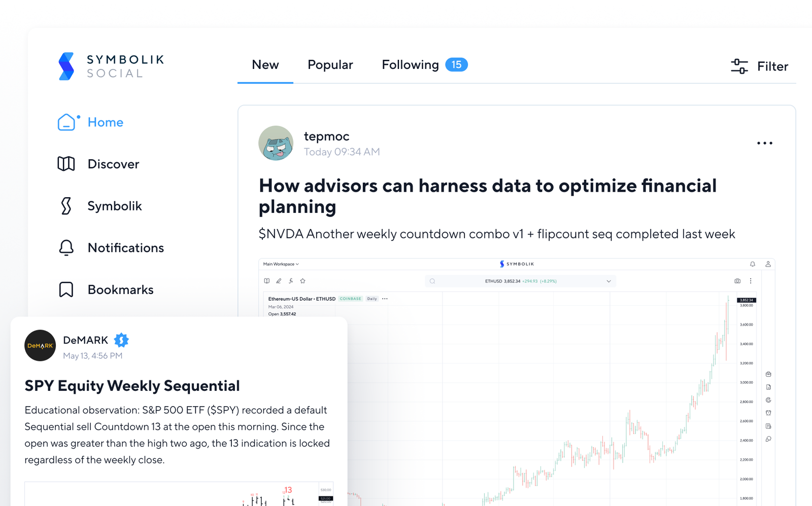Open Symbolik from the sidebar
The image size is (812, 506).
[99, 206]
